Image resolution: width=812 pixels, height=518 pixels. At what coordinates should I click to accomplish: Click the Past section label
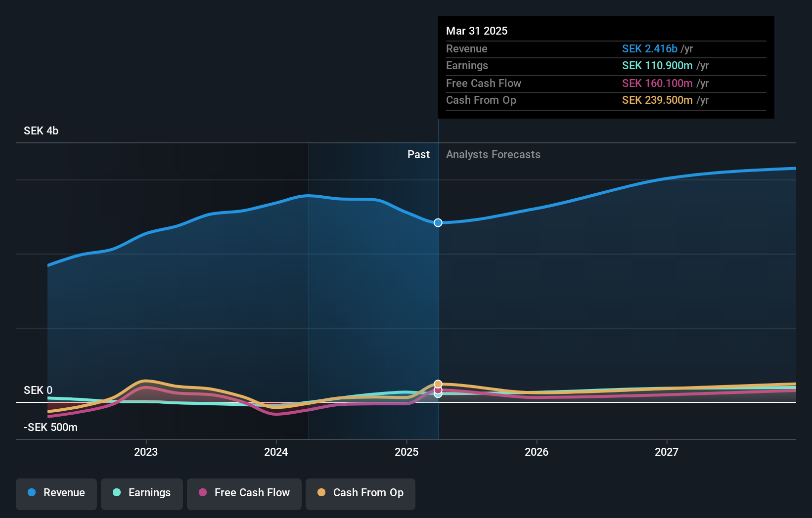418,155
